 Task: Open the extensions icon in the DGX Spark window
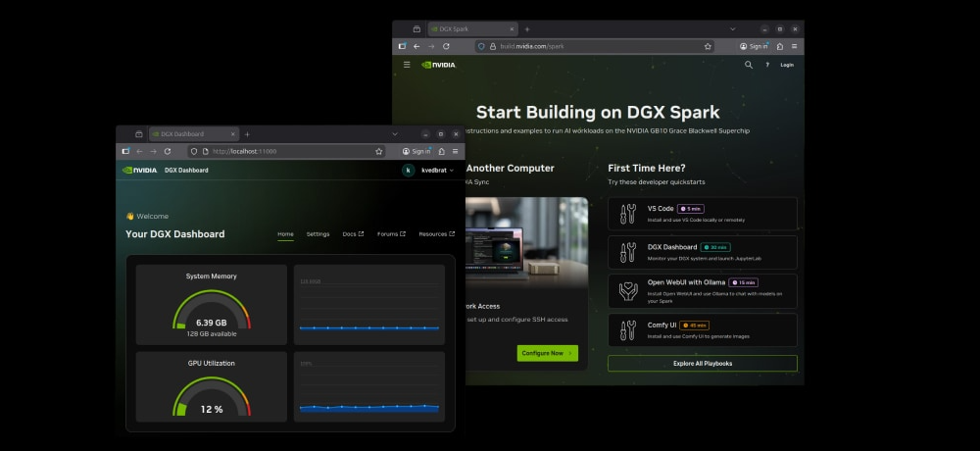[x=780, y=46]
